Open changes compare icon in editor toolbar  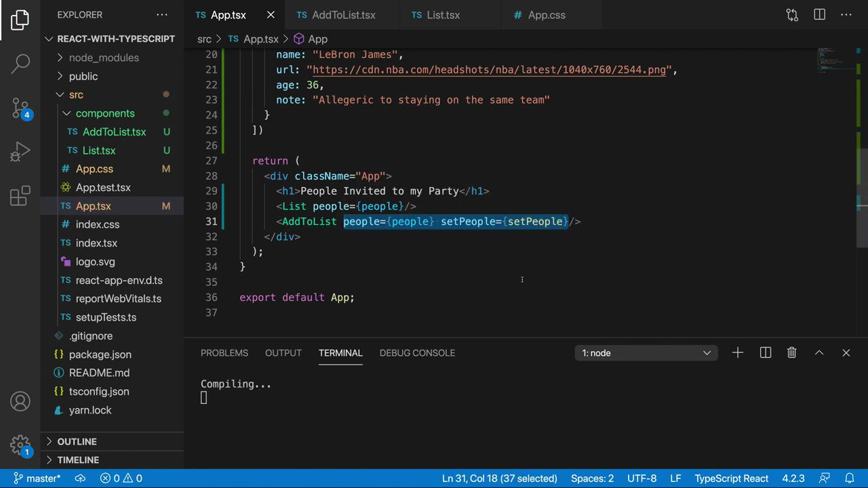pyautogui.click(x=792, y=15)
